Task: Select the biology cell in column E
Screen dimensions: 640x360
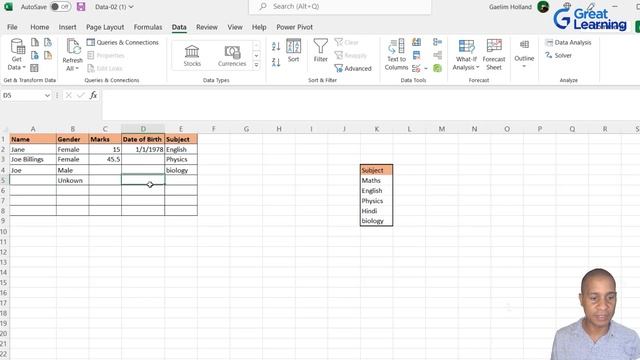Action: coord(181,170)
